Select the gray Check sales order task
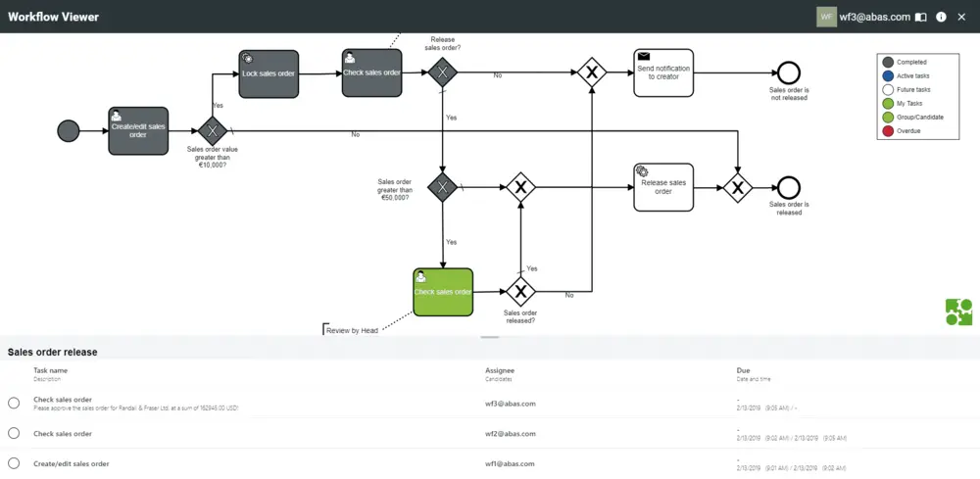The image size is (980, 479). click(x=371, y=73)
